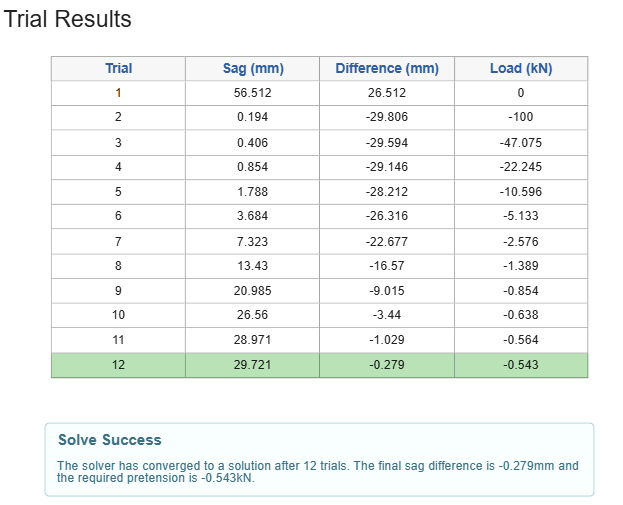
Task: Click the Trial column header
Action: click(118, 68)
